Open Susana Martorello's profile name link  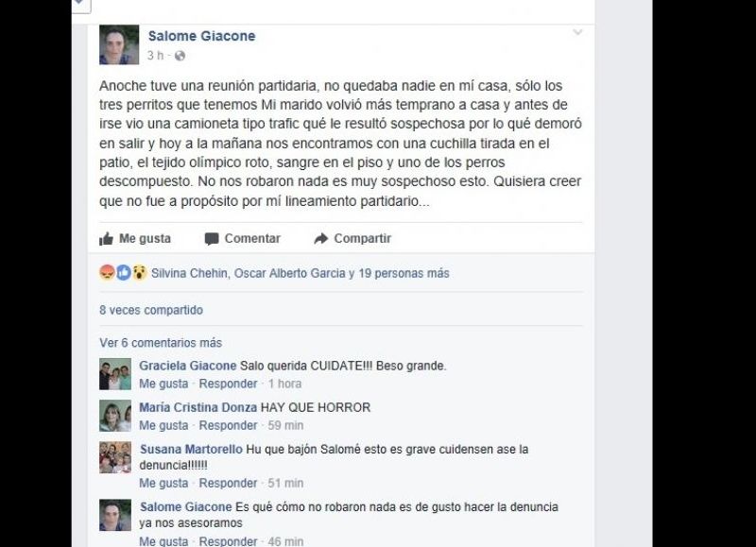point(191,449)
